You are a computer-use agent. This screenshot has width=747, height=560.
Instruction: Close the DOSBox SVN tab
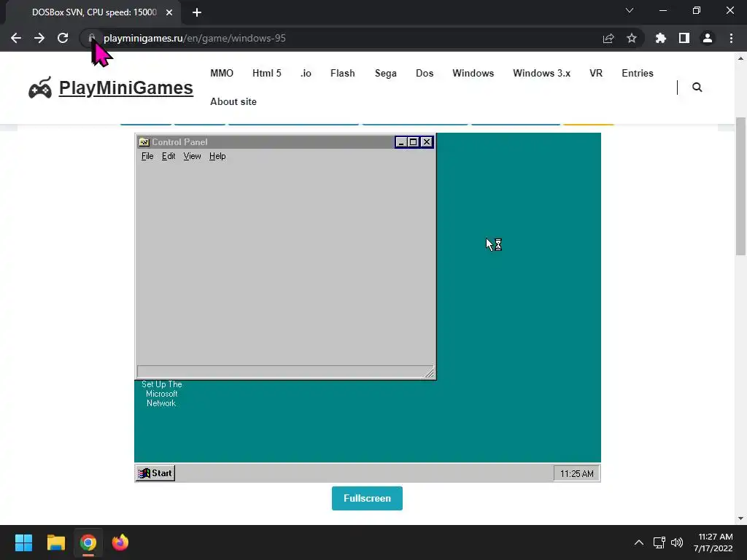tap(169, 12)
